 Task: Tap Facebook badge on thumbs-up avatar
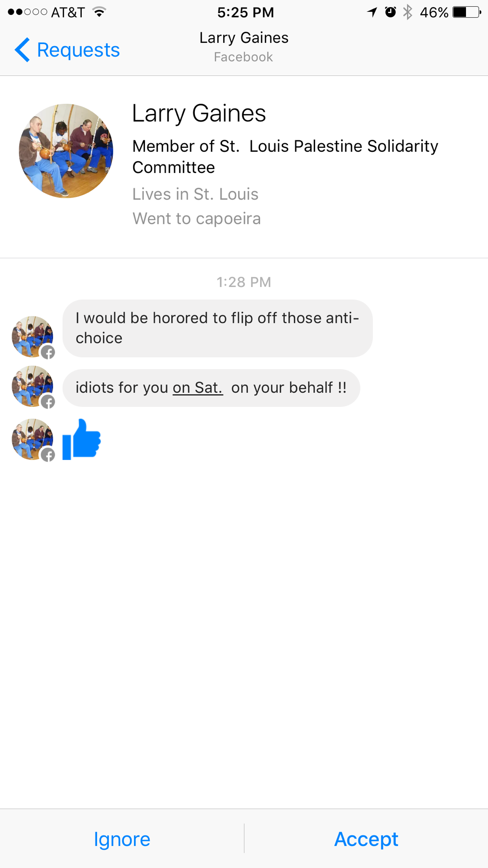[48, 455]
